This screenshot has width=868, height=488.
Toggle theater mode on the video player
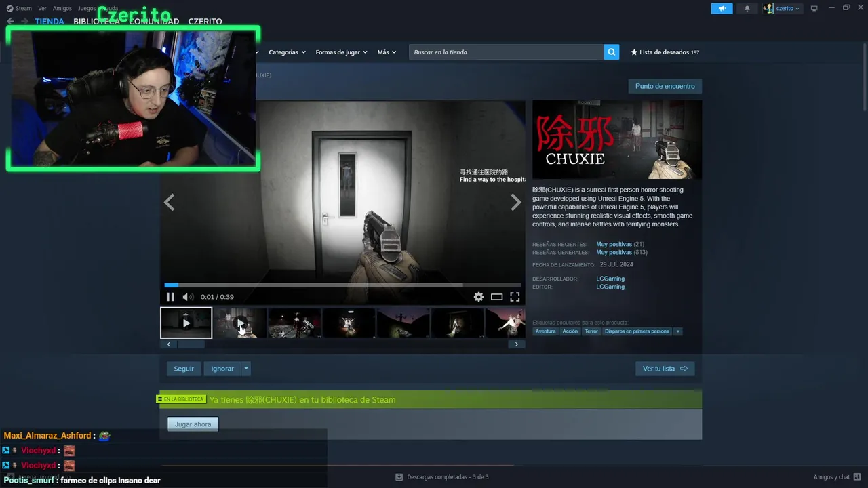(x=497, y=297)
